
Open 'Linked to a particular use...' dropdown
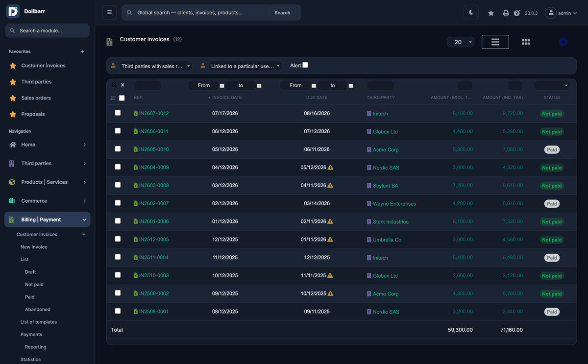245,66
